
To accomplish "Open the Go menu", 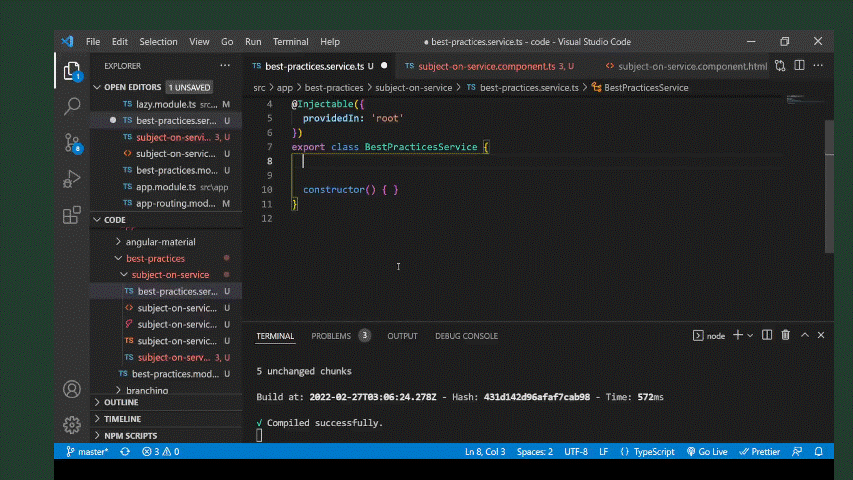I will pos(227,42).
